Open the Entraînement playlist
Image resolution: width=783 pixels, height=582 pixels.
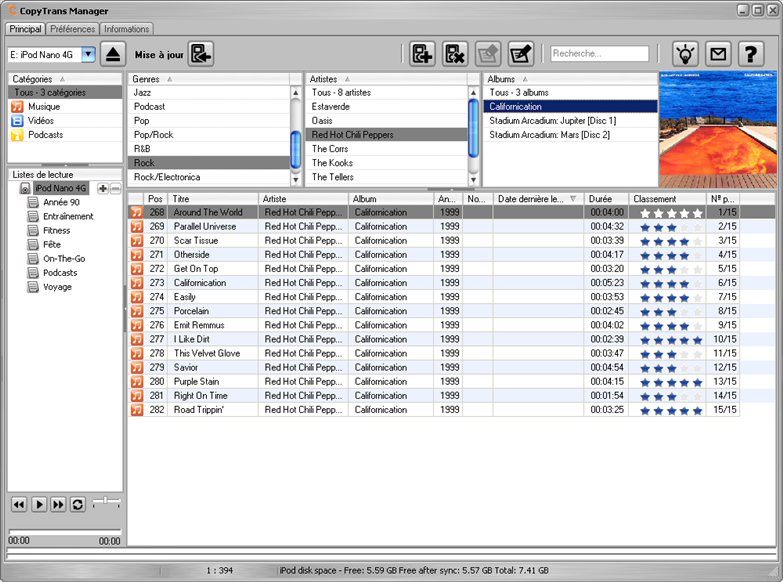[68, 216]
